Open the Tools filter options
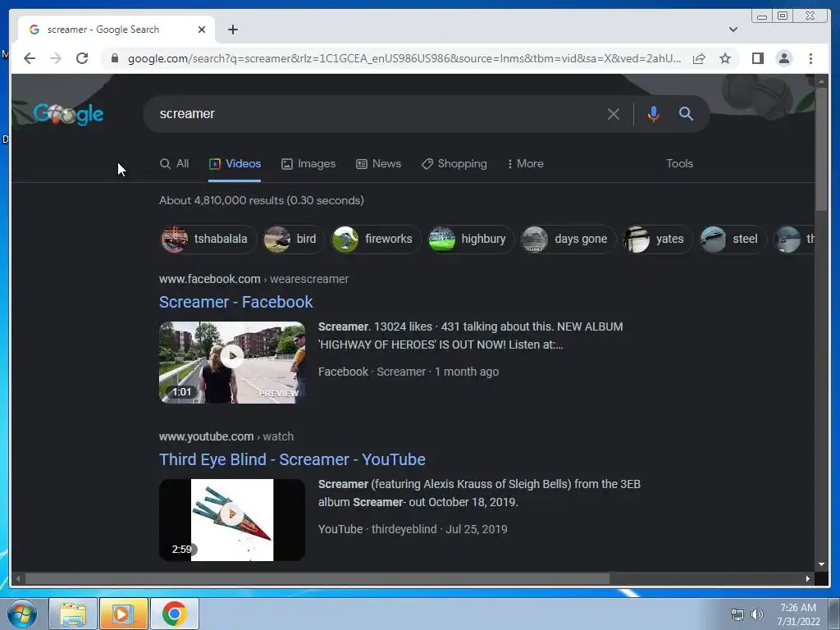This screenshot has width=840, height=630. coord(679,163)
